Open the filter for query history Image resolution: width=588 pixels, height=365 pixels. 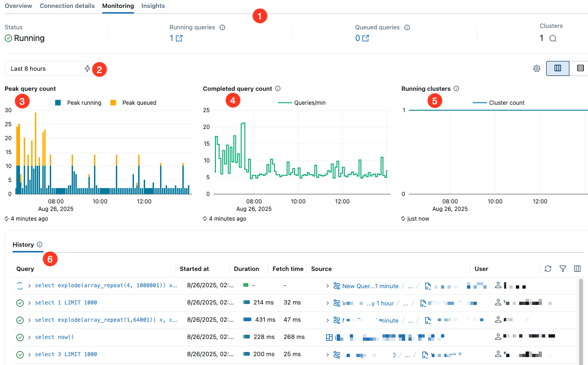pos(563,269)
